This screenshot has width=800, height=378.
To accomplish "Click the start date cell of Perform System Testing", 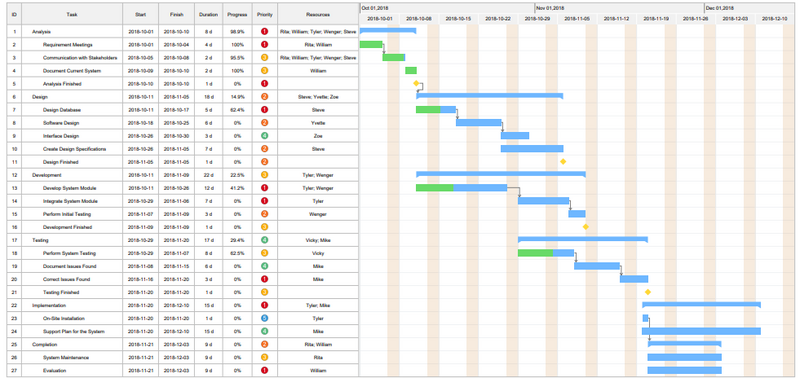I will [x=140, y=253].
